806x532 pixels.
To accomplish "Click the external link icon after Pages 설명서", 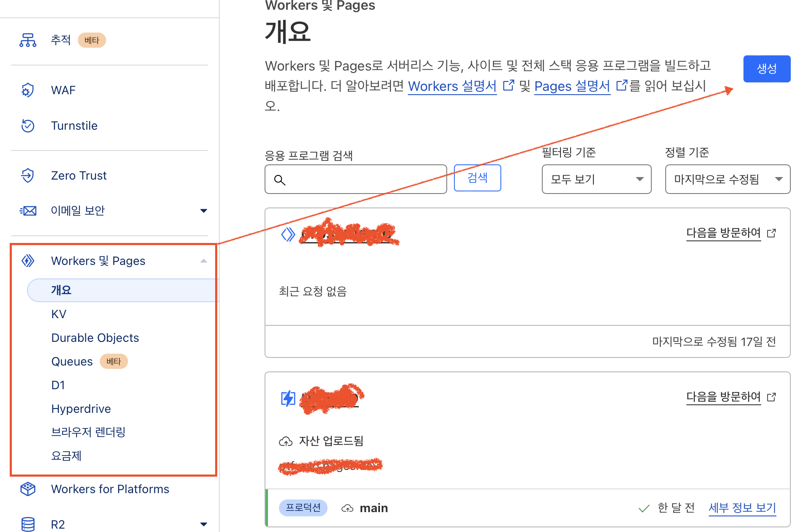I will pos(622,85).
